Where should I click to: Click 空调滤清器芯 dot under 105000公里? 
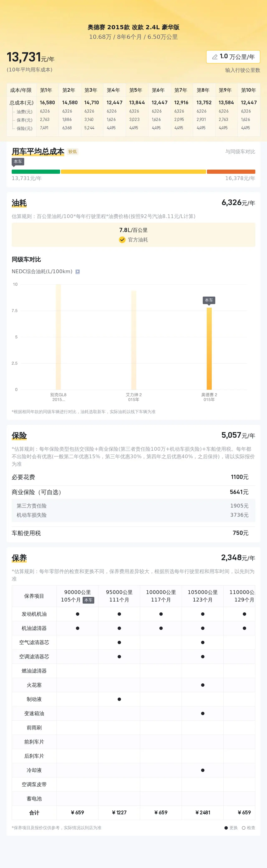(203, 657)
